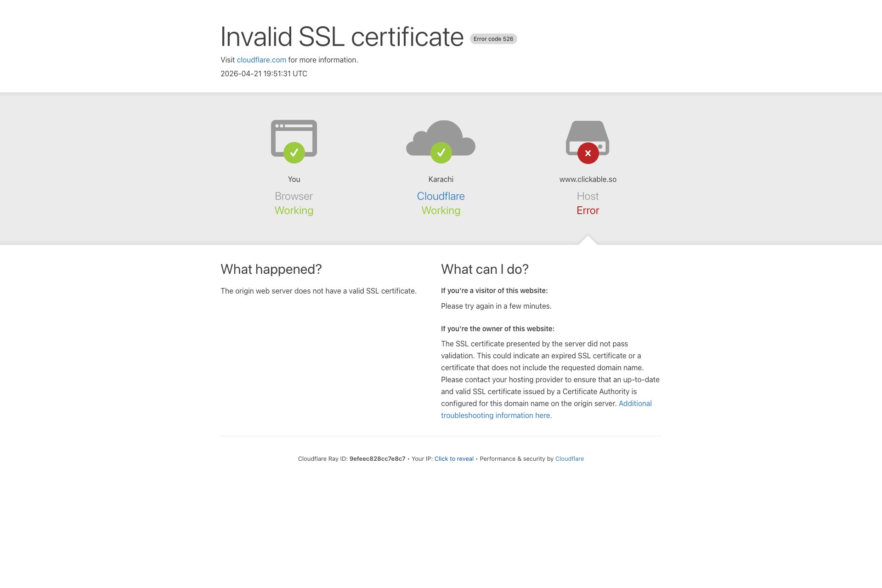
Task: Click the host server icon
Action: pyautogui.click(x=588, y=136)
